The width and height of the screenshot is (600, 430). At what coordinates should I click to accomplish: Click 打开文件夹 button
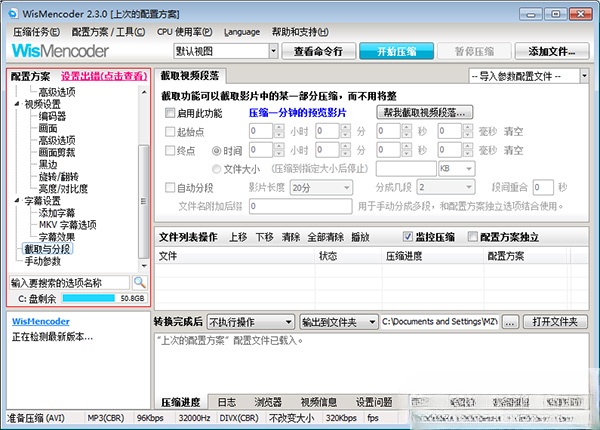(x=555, y=322)
